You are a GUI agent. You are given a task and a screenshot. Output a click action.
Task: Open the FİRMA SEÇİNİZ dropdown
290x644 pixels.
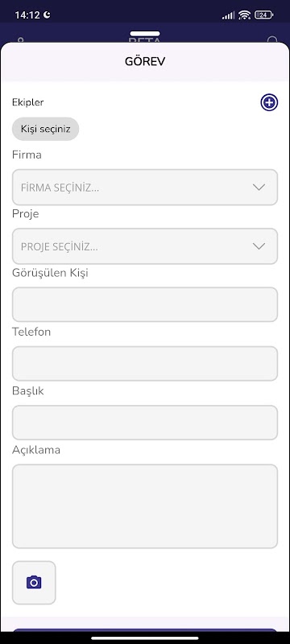tap(145, 188)
